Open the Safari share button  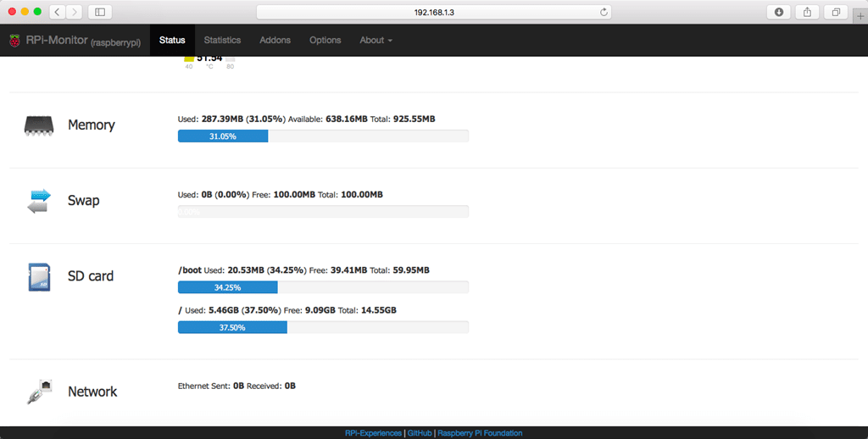click(807, 12)
